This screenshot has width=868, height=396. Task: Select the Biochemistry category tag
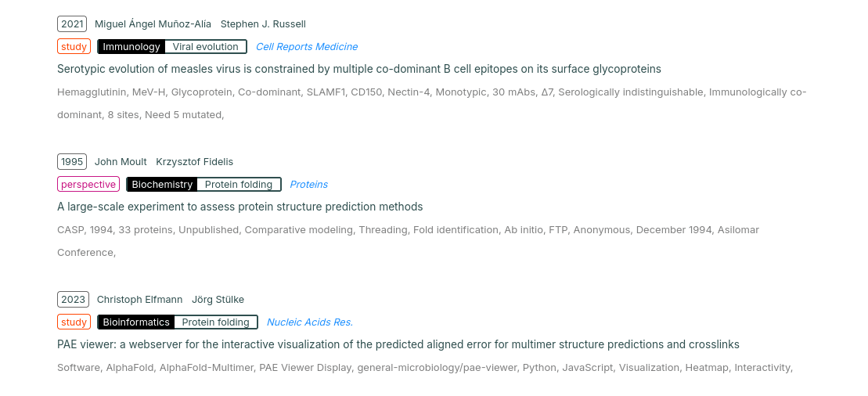(162, 185)
